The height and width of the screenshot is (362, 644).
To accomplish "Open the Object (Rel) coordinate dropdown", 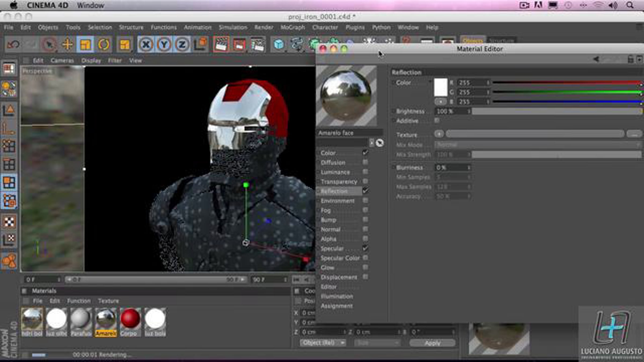I will (323, 343).
